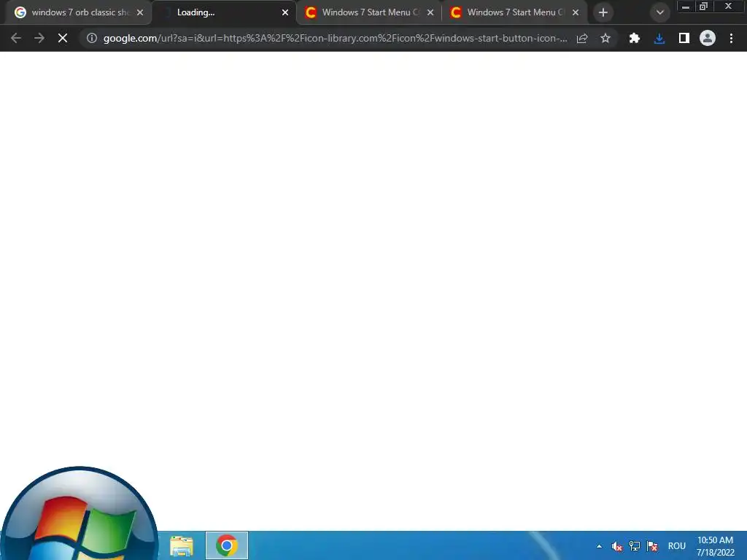Open File Explorer from the taskbar
This screenshot has width=747, height=560.
tap(182, 545)
